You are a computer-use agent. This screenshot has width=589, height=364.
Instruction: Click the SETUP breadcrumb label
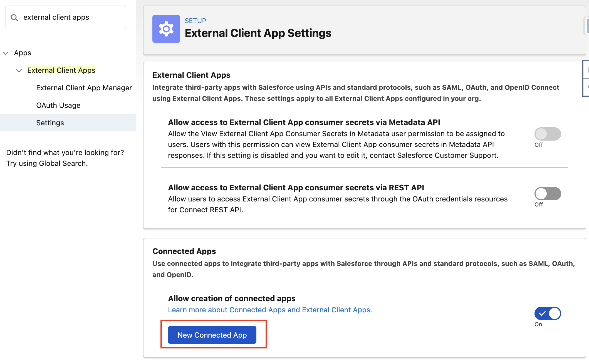tap(195, 21)
